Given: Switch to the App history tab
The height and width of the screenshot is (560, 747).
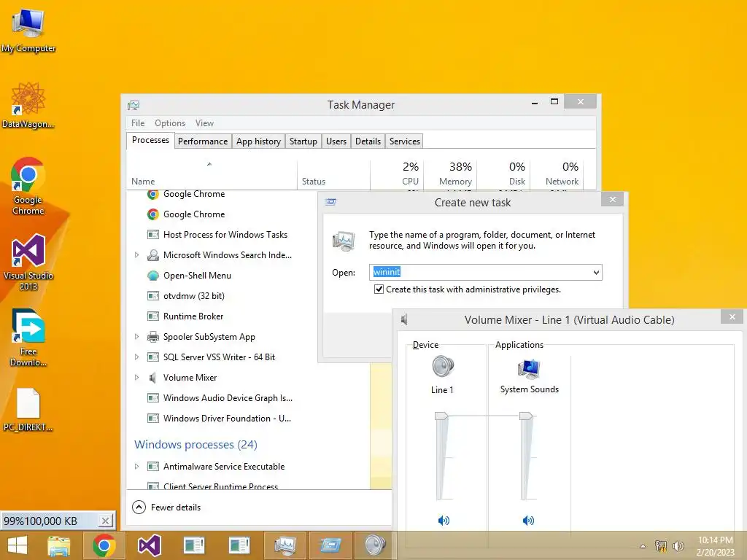Looking at the screenshot, I should pyautogui.click(x=258, y=141).
